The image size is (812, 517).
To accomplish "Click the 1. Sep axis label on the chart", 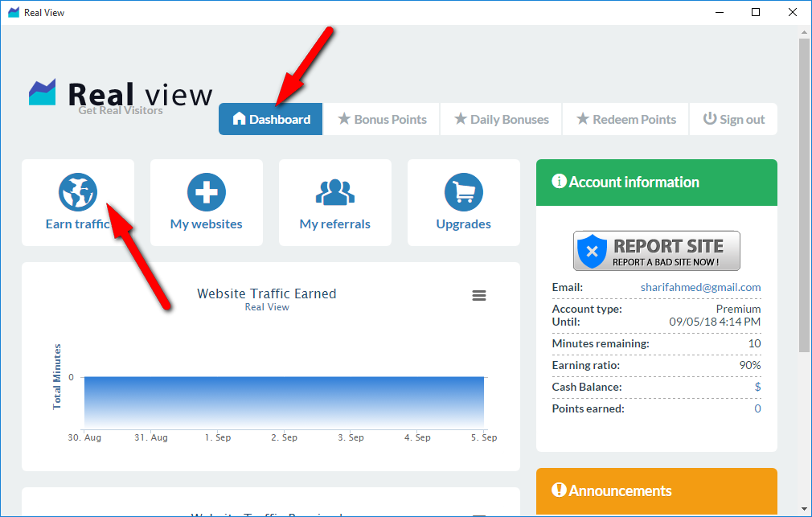I will pyautogui.click(x=218, y=437).
